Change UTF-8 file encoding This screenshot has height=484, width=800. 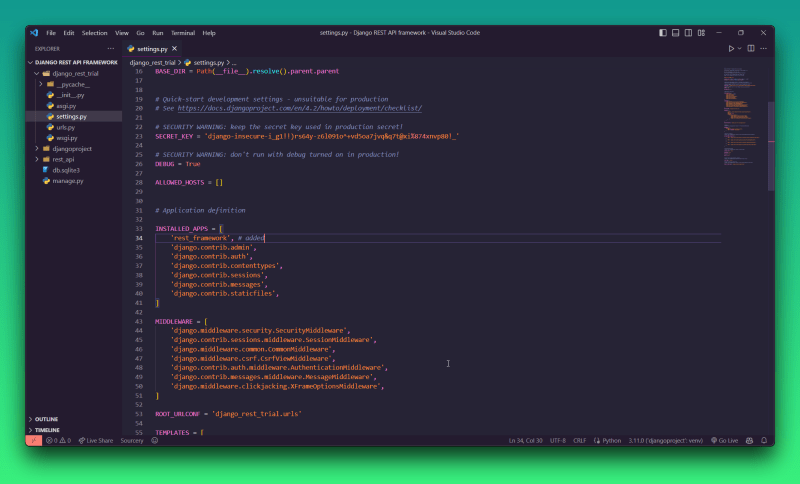click(558, 441)
